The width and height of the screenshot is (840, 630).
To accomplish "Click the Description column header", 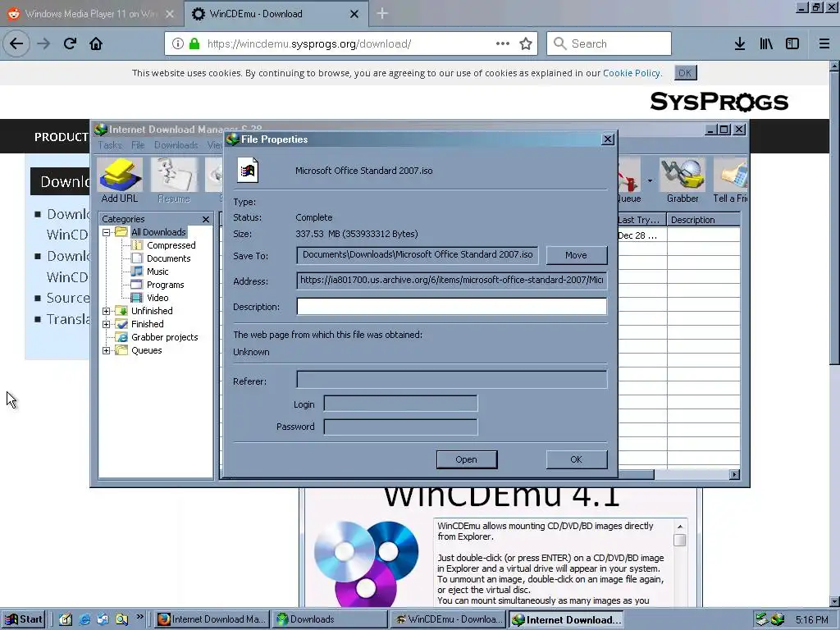I will coord(704,220).
